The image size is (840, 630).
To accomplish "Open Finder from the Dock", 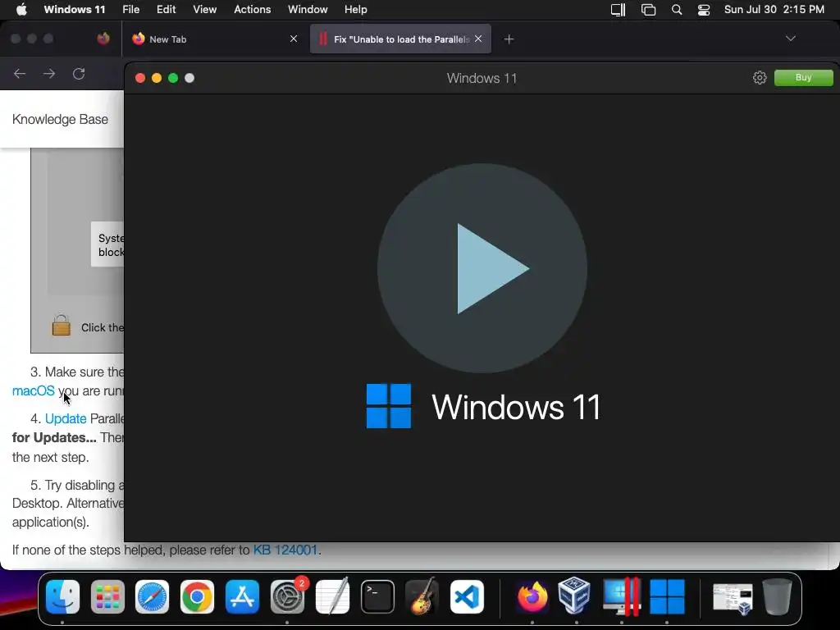I will [62, 596].
